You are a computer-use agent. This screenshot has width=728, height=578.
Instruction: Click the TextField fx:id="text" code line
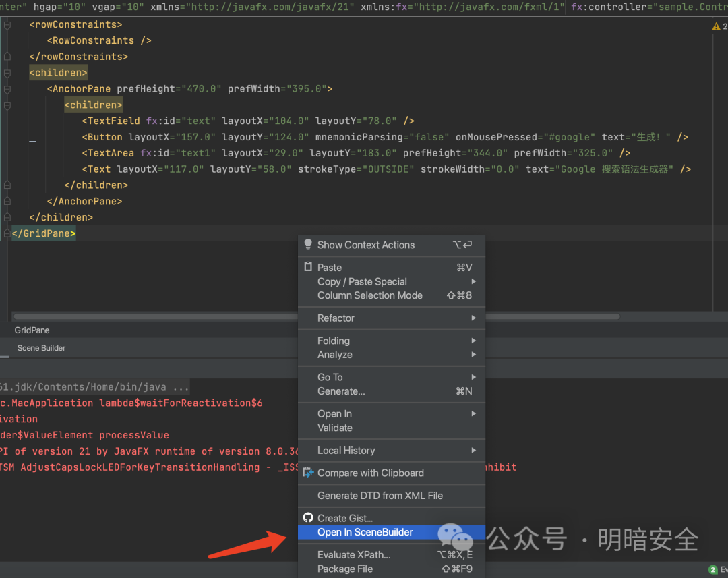[x=248, y=121]
